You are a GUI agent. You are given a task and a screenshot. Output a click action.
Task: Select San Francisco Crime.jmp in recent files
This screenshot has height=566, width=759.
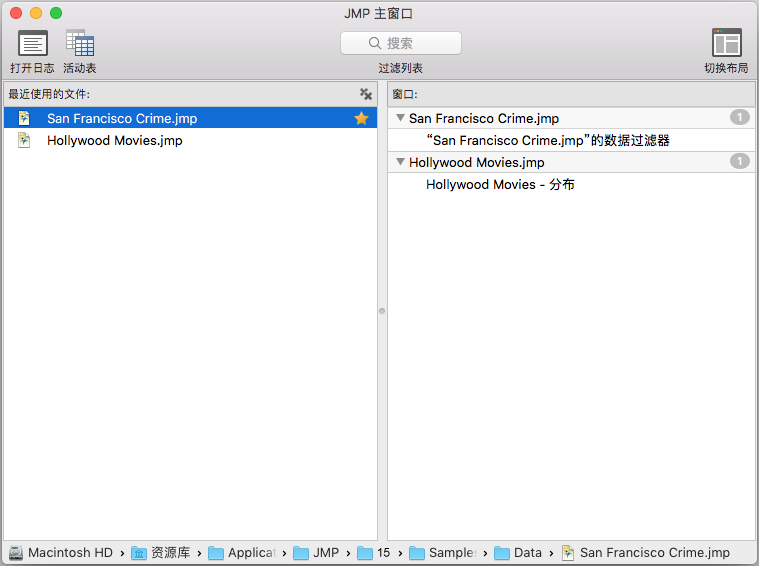(190, 118)
